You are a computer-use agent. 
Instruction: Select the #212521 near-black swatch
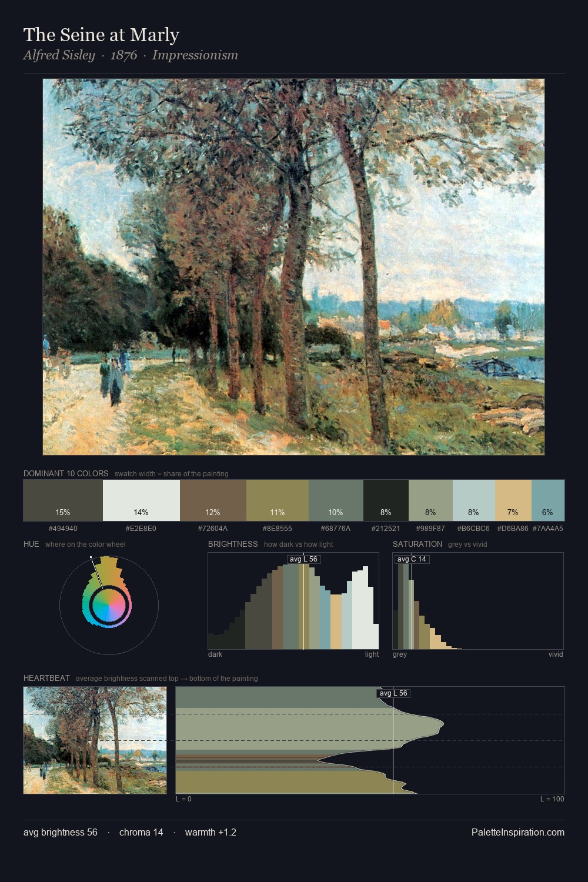(x=386, y=500)
